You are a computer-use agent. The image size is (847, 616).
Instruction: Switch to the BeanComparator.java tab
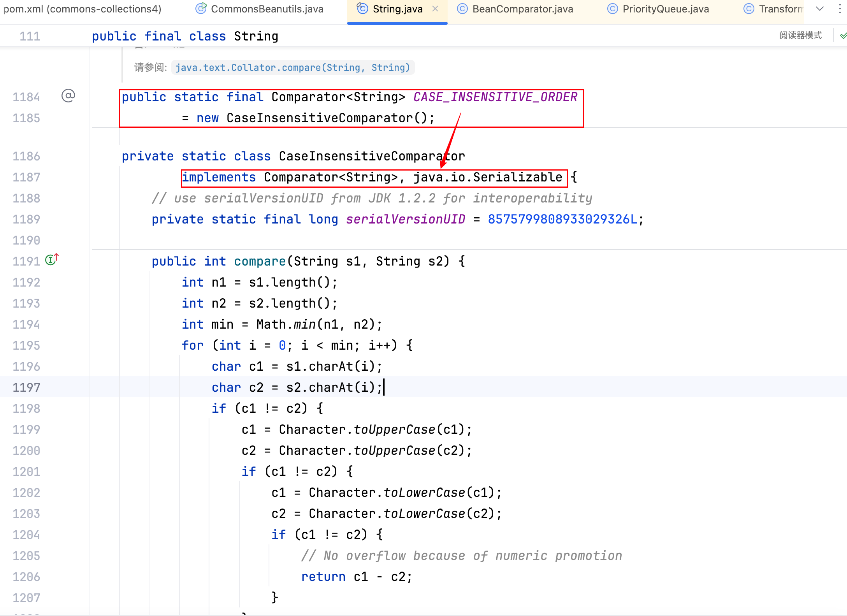coord(522,9)
